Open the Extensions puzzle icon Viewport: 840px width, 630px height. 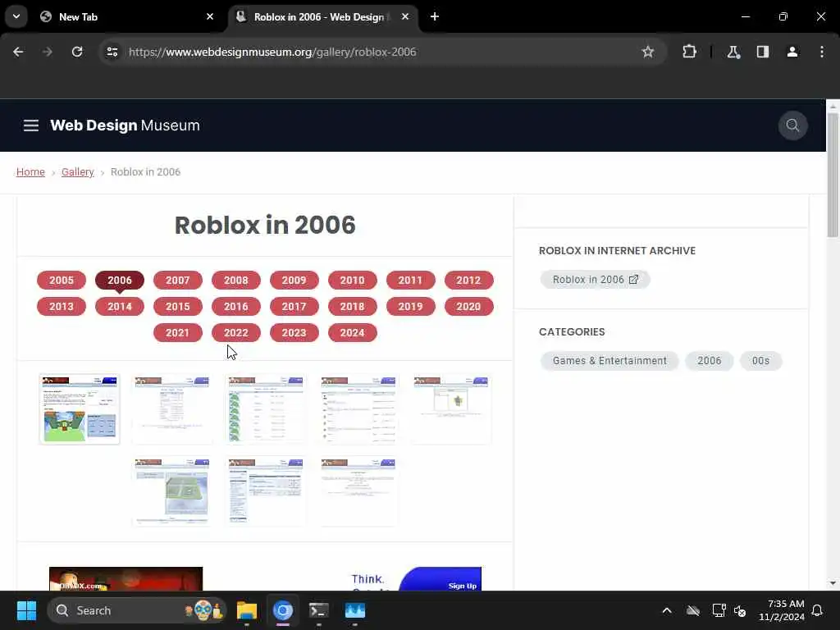tap(689, 52)
